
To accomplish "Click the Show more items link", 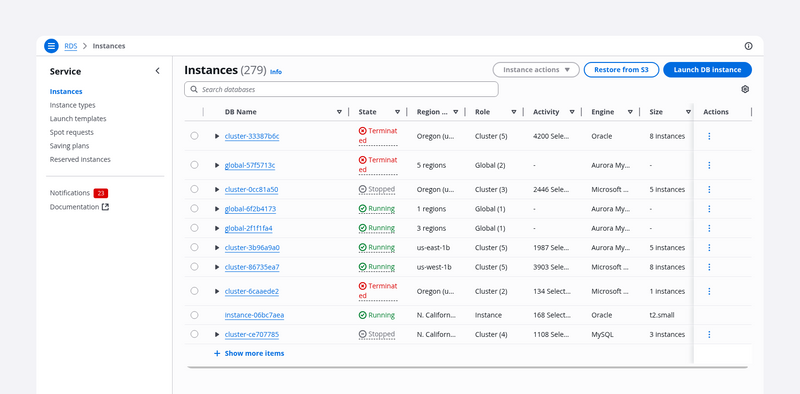I will 249,353.
